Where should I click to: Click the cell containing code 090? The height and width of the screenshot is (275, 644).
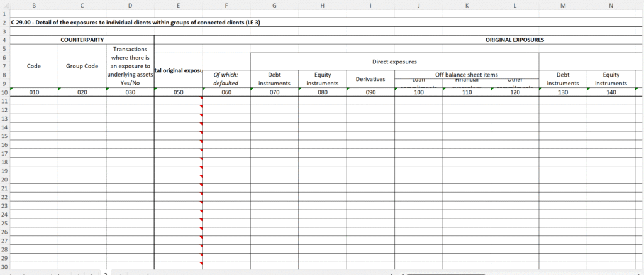(370, 92)
